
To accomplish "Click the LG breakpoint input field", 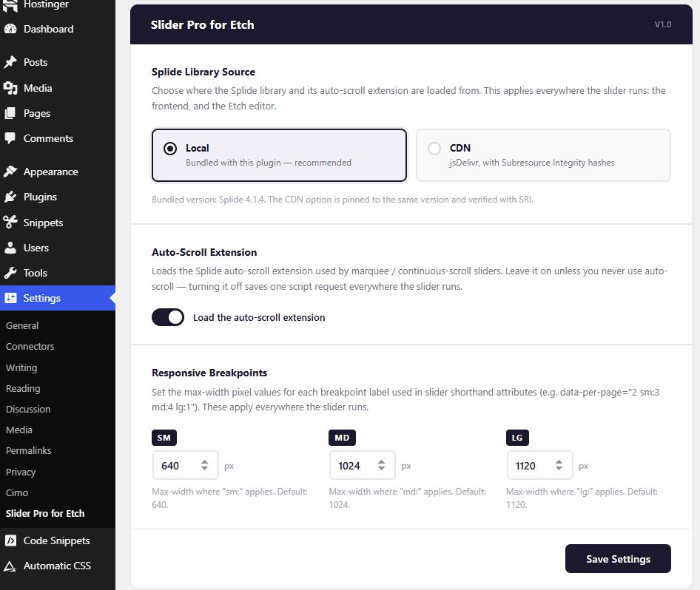I will [539, 465].
